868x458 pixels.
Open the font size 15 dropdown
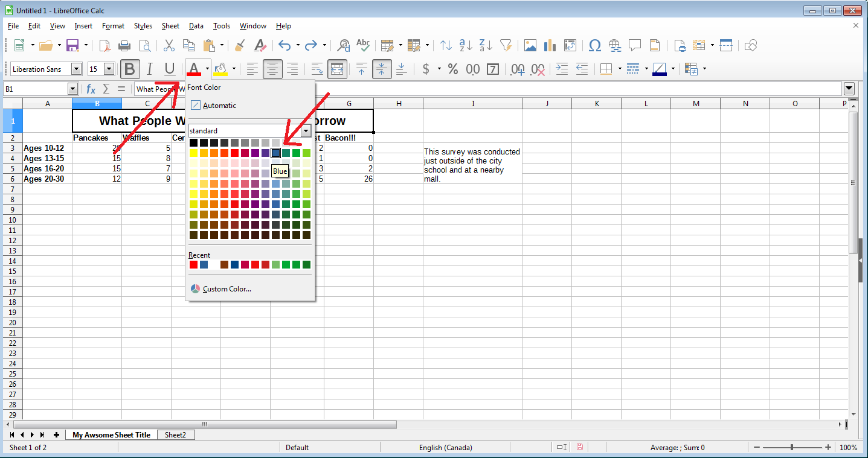(x=109, y=69)
